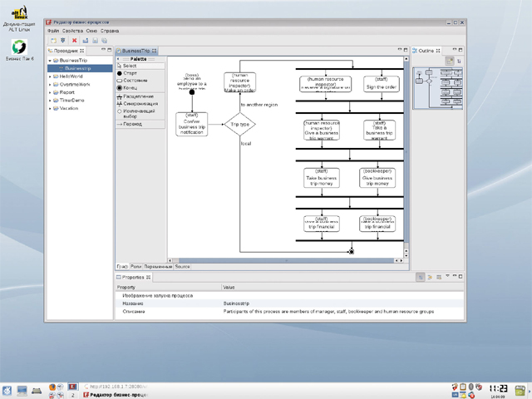
Task: Click the new project toolbar icon
Action: [53, 41]
